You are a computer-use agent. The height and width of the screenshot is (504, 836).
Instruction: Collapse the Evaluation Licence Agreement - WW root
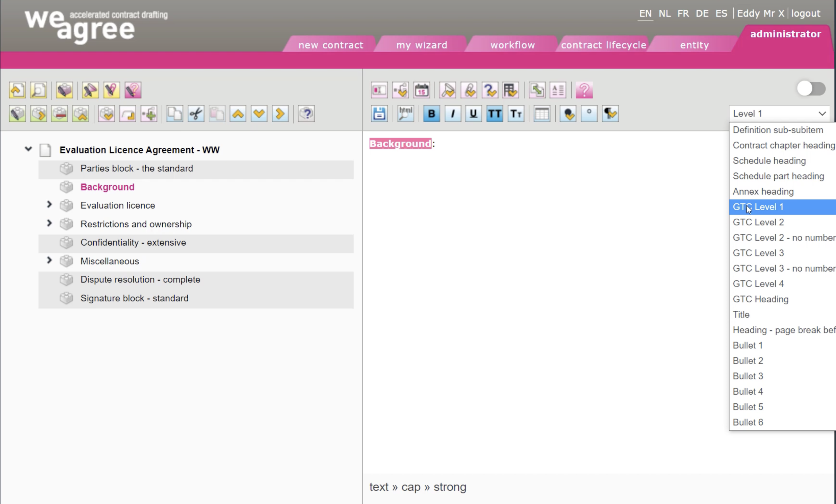point(29,148)
